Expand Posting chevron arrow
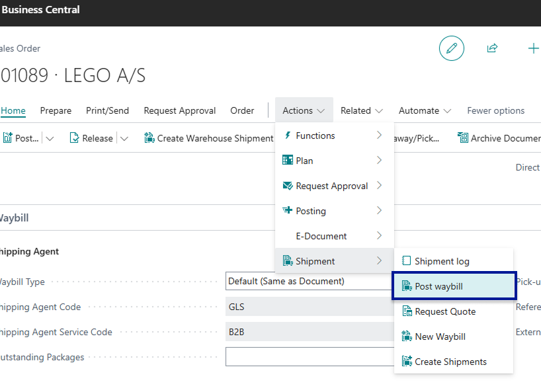Screen dimensions: 541x392 (x=379, y=210)
